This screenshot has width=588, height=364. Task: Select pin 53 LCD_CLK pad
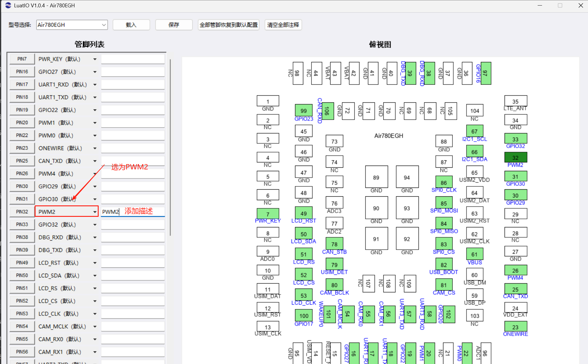pos(304,295)
